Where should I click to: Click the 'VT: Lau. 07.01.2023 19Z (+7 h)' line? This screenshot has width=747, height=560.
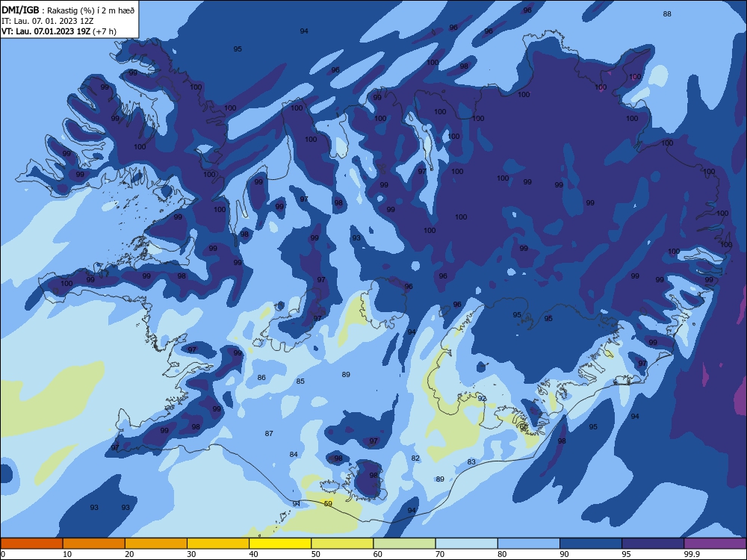pos(58,31)
